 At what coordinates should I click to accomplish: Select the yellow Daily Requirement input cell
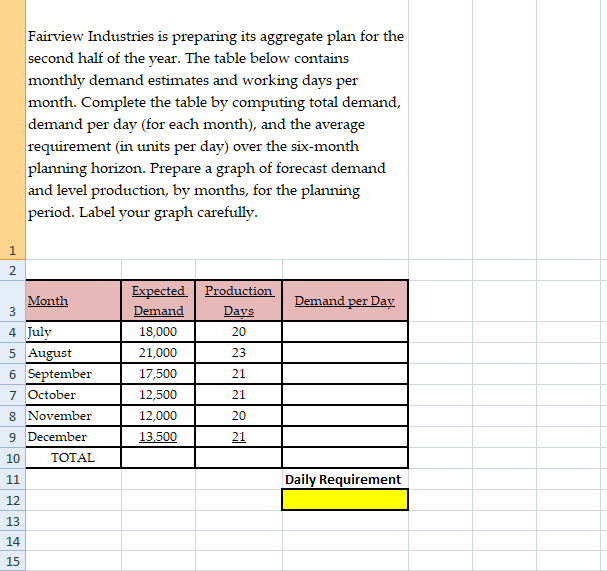[345, 500]
